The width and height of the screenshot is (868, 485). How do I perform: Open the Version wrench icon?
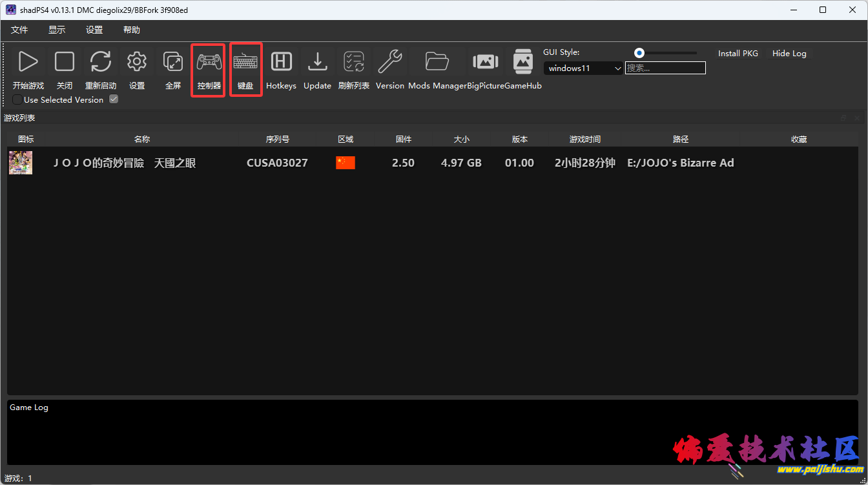point(390,62)
